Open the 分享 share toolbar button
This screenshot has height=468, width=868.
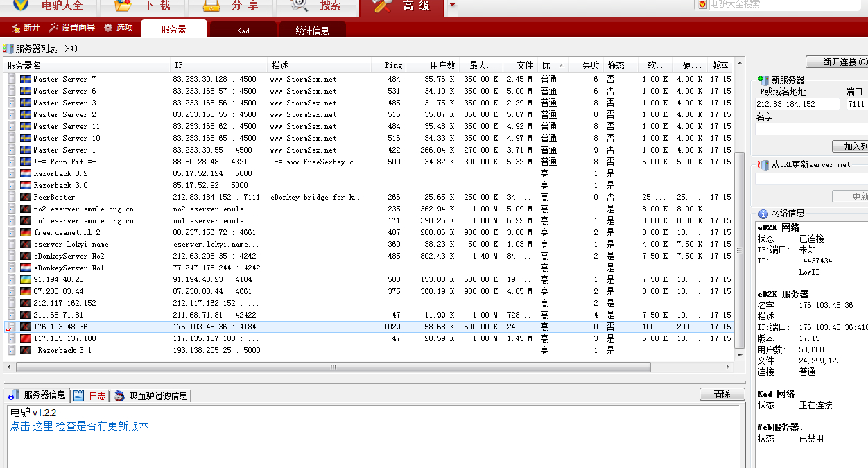(x=230, y=7)
